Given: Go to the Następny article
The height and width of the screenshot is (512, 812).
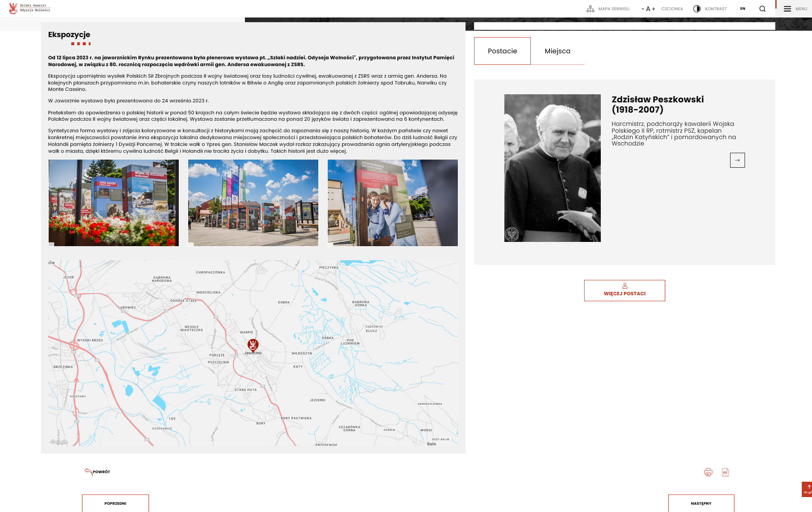Looking at the screenshot, I should tap(701, 503).
